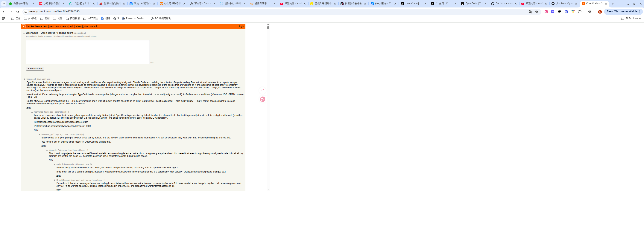Viewport: 644px width, 252px height.
Task: Reload the page using the refresh button
Action: (17, 12)
